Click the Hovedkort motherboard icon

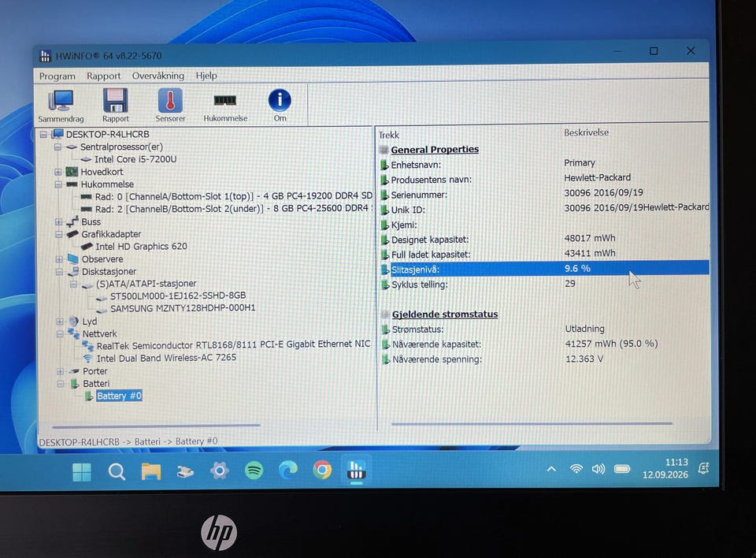coord(72,171)
